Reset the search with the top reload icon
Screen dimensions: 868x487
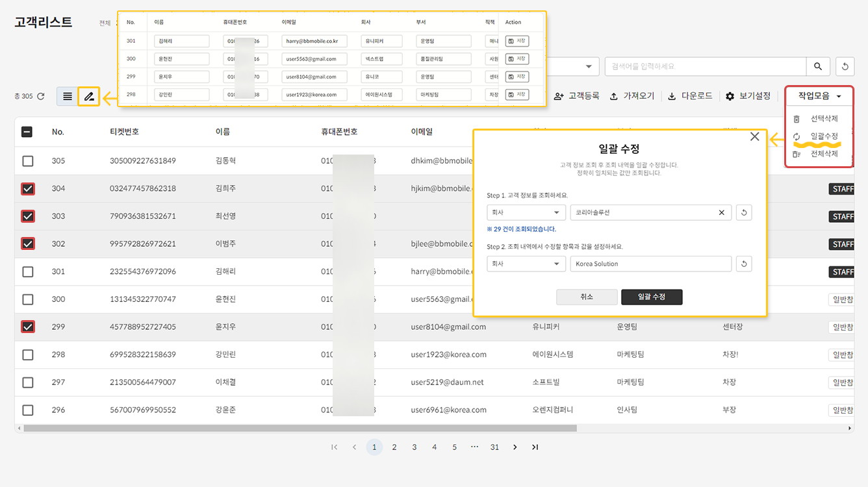point(845,66)
